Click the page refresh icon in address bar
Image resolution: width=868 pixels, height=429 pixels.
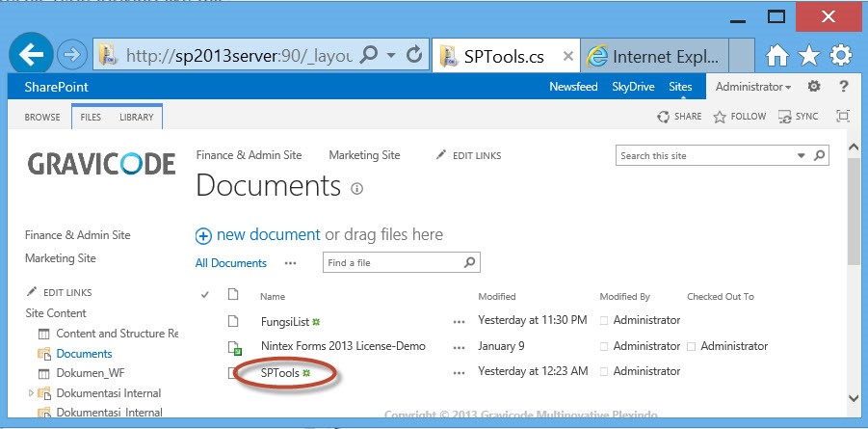(414, 55)
